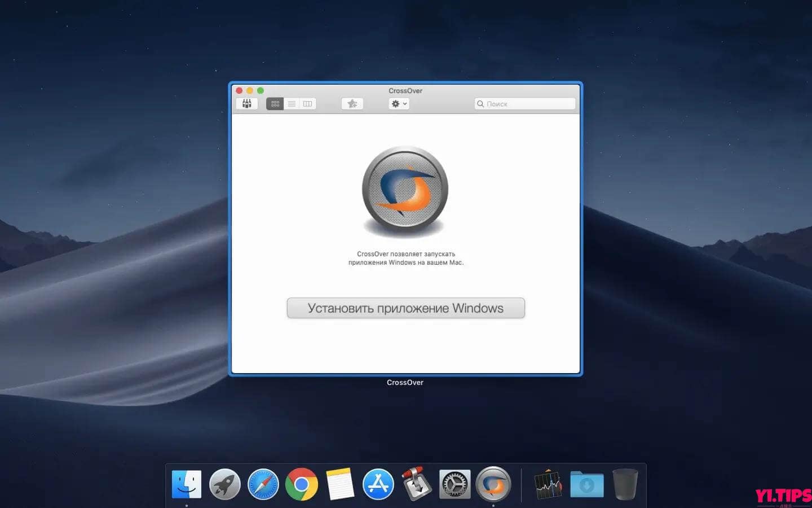Switch to grid view mode
The image size is (812, 508).
click(275, 103)
